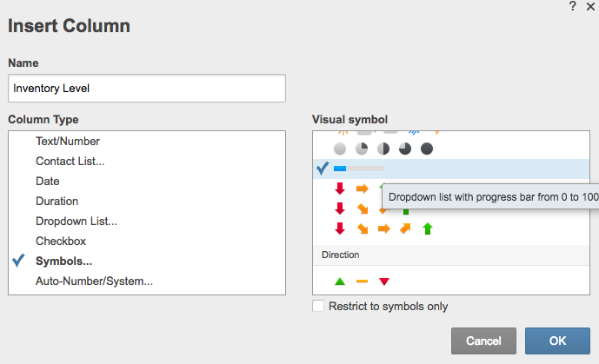Viewport: 599px width, 364px height.
Task: Click the help question mark icon
Action: pyautogui.click(x=572, y=6)
